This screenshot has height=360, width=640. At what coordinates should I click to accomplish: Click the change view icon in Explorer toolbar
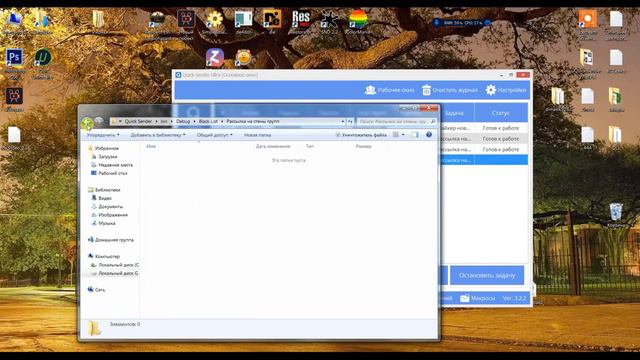[396, 135]
